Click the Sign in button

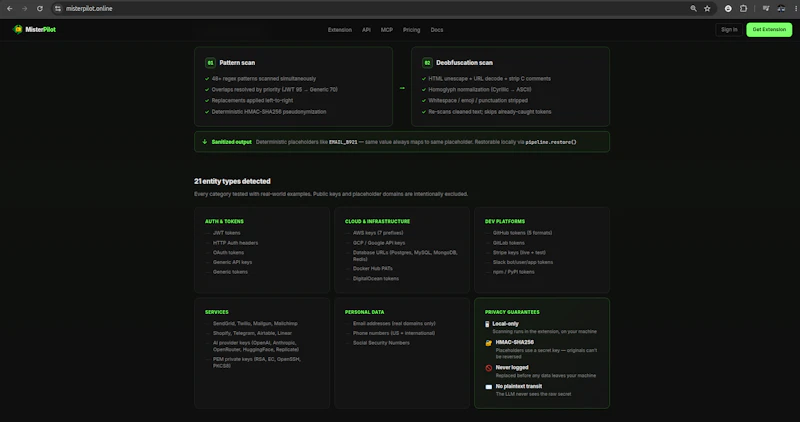[x=729, y=30]
